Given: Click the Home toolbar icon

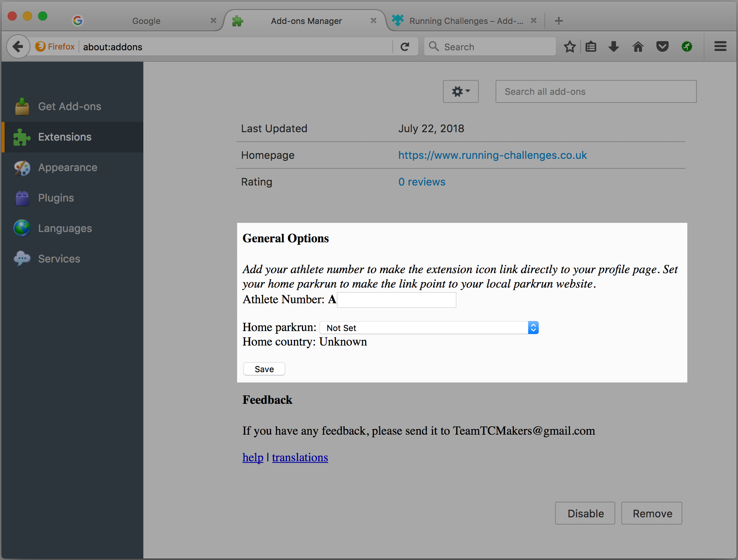Looking at the screenshot, I should point(638,47).
